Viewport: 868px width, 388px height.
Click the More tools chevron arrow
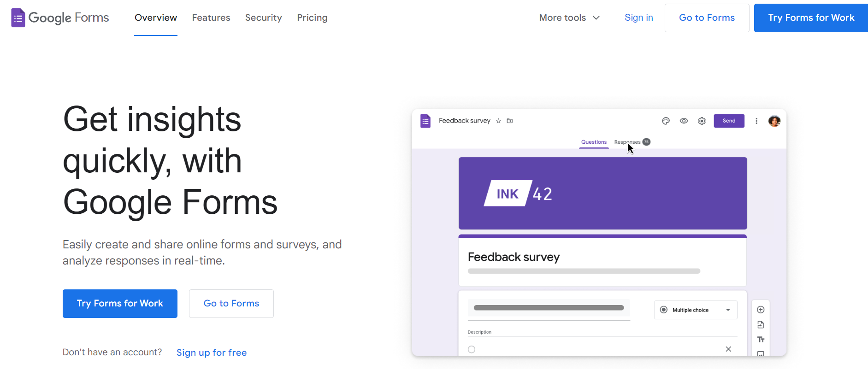click(x=596, y=18)
